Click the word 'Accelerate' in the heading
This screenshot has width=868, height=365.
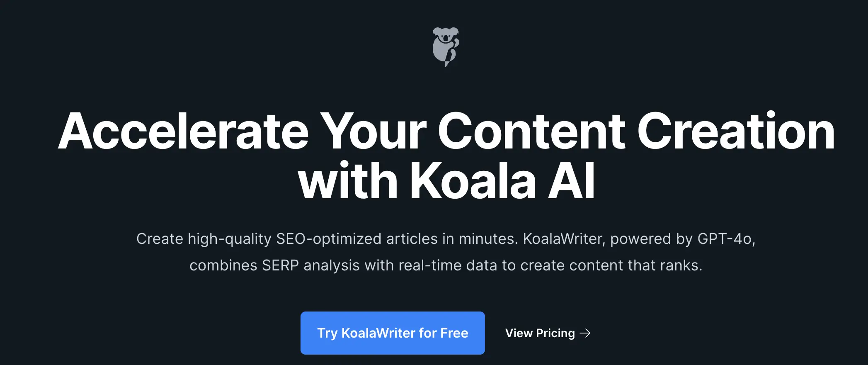click(x=184, y=131)
